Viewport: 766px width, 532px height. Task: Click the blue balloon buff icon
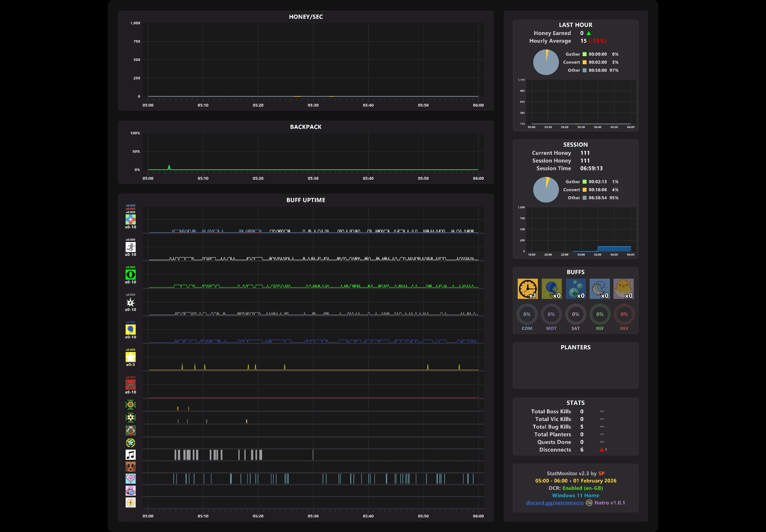tap(551, 289)
